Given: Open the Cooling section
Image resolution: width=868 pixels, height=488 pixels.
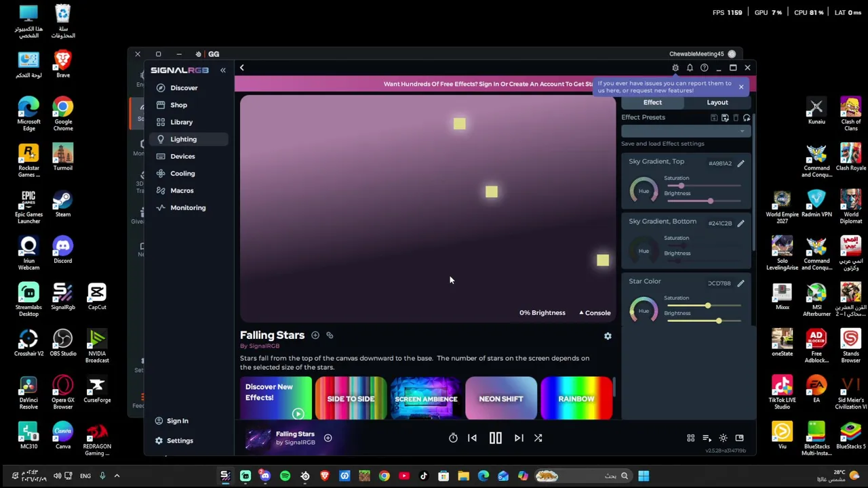Looking at the screenshot, I should click(x=182, y=174).
